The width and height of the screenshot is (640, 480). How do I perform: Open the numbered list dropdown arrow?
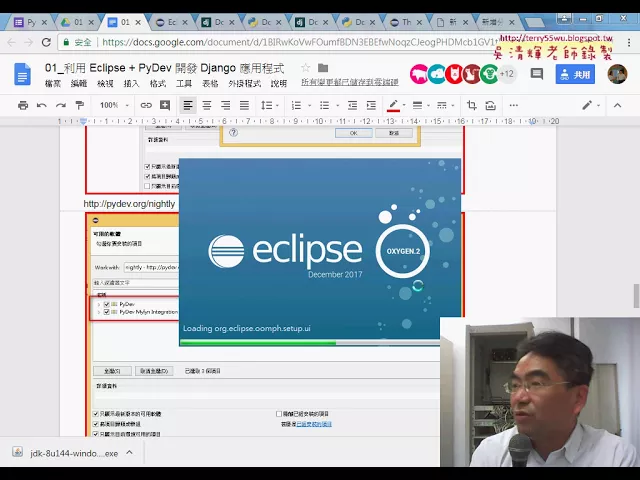(309, 105)
